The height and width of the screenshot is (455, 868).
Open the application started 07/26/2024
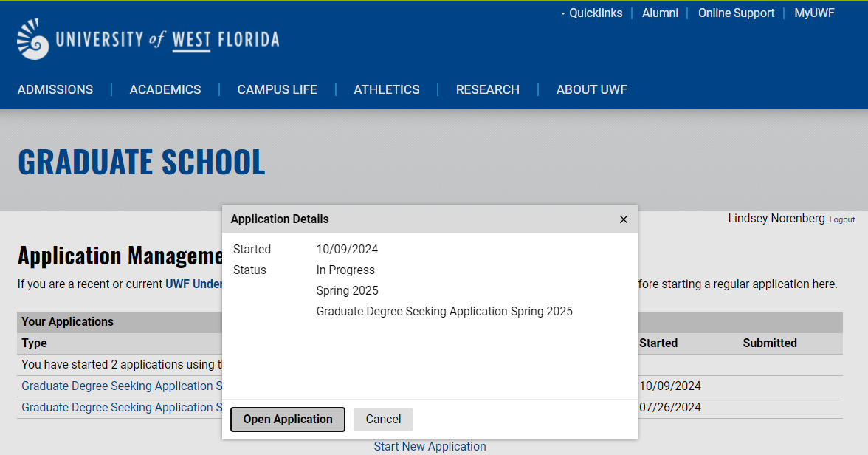tap(122, 408)
